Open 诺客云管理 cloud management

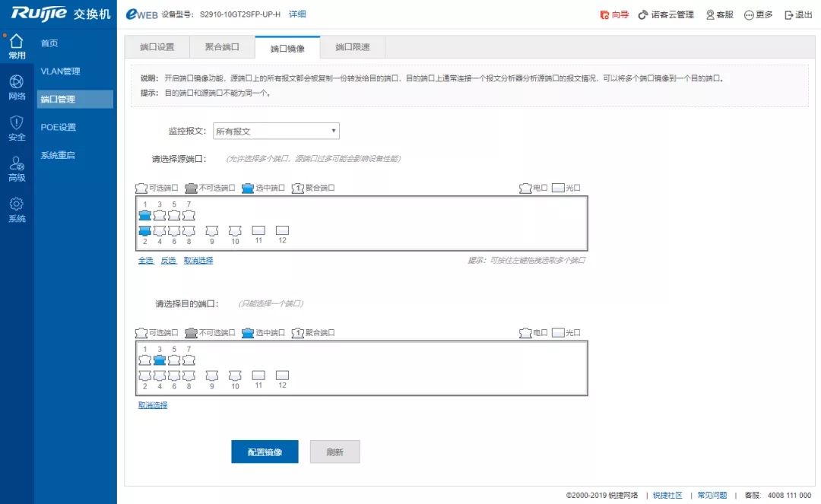point(666,14)
